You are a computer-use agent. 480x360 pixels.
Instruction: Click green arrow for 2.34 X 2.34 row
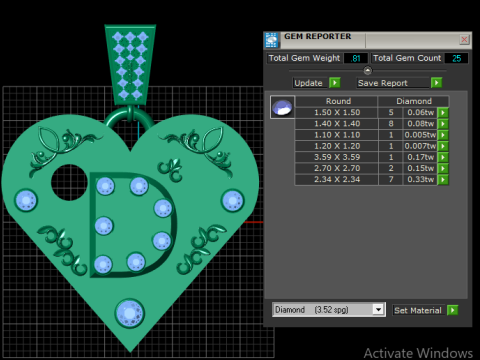point(443,180)
